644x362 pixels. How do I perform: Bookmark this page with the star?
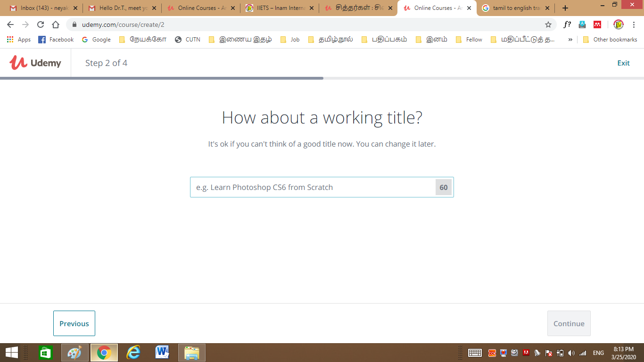[548, 25]
